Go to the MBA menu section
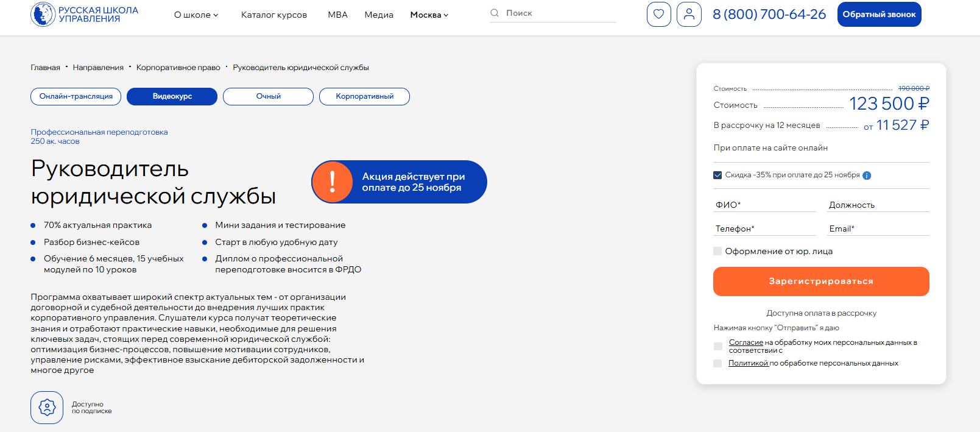Viewport: 980px width, 432px height. click(x=337, y=15)
